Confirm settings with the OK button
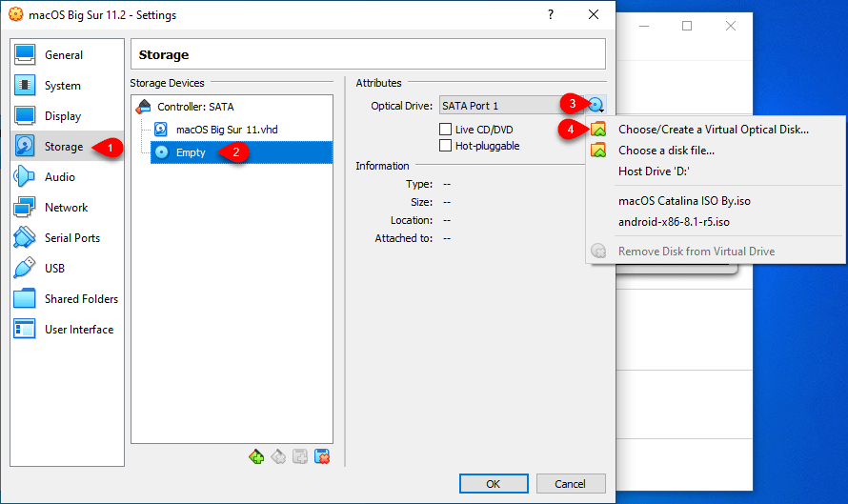This screenshot has height=504, width=848. click(494, 483)
